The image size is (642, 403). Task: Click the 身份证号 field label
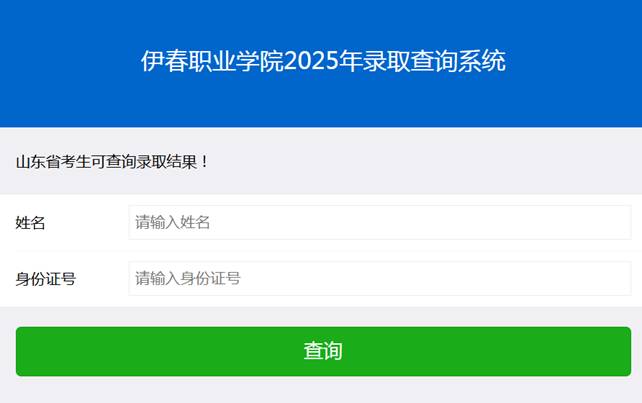(46, 279)
